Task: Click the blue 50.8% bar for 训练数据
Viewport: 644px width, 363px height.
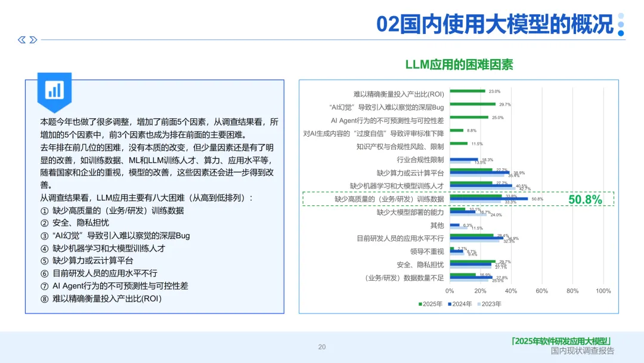Action: 489,199
